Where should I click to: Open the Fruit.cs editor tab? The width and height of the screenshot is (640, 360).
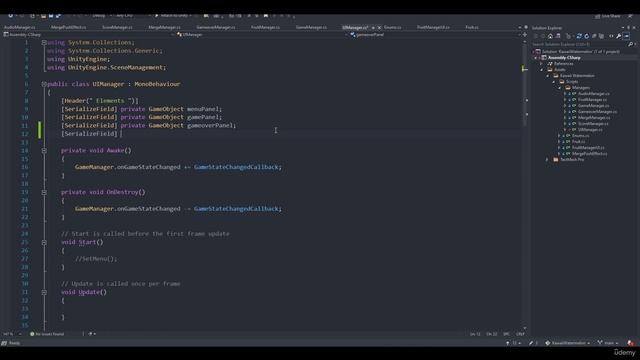(x=472, y=27)
